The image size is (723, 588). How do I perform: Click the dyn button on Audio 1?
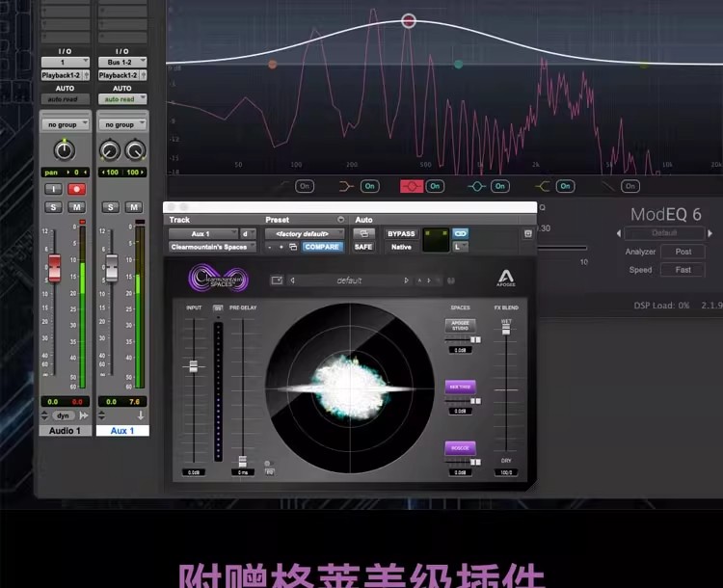pyautogui.click(x=64, y=415)
